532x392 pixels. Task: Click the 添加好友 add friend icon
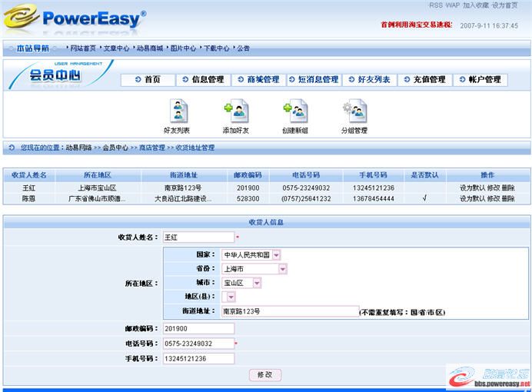coord(235,111)
